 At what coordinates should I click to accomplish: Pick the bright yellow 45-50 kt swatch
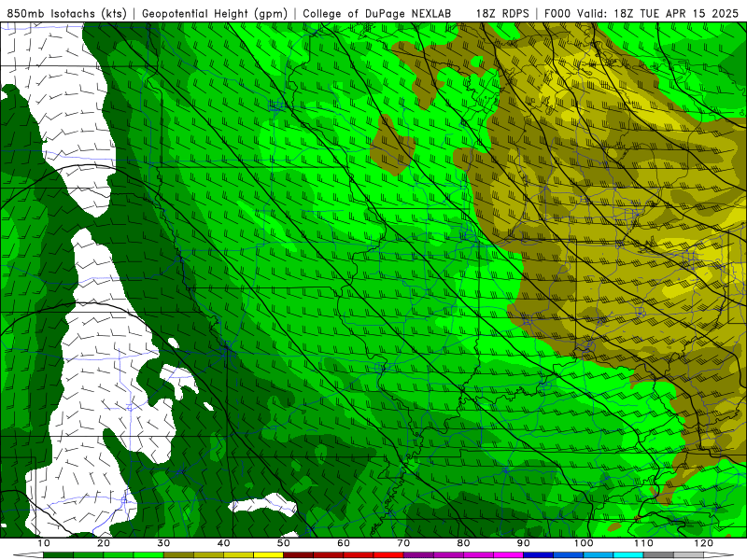point(268,555)
